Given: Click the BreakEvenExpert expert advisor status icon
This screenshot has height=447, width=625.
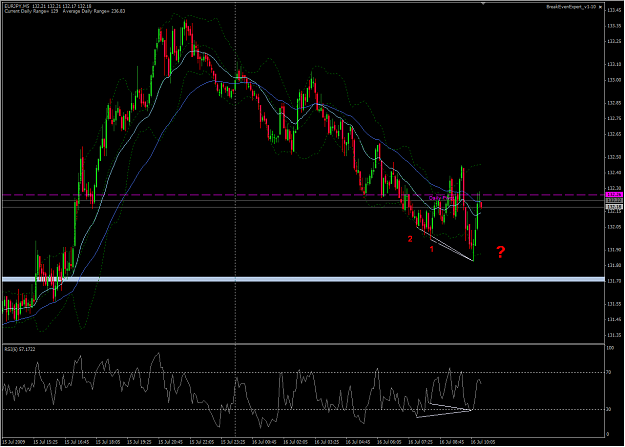Looking at the screenshot, I should (x=601, y=7).
